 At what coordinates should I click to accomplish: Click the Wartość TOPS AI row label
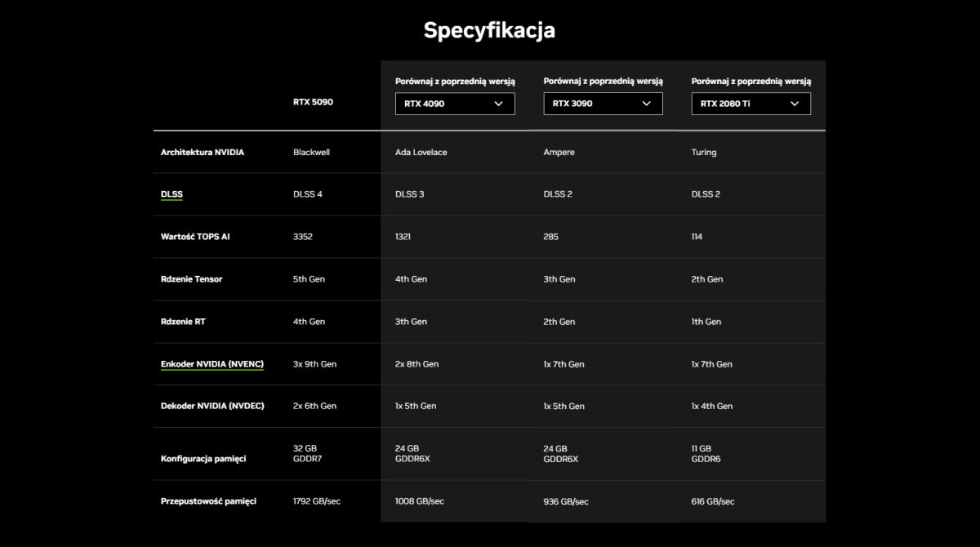[x=195, y=237]
